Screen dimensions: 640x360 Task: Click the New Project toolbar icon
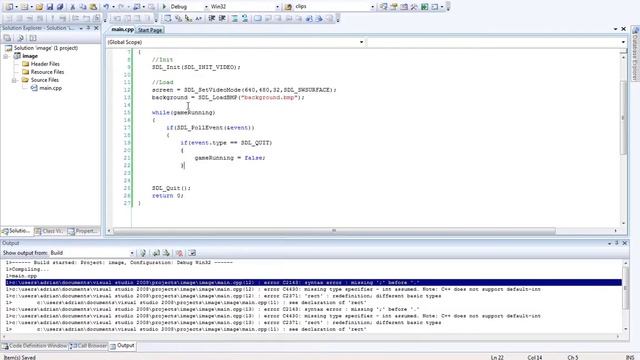[x=9, y=7]
